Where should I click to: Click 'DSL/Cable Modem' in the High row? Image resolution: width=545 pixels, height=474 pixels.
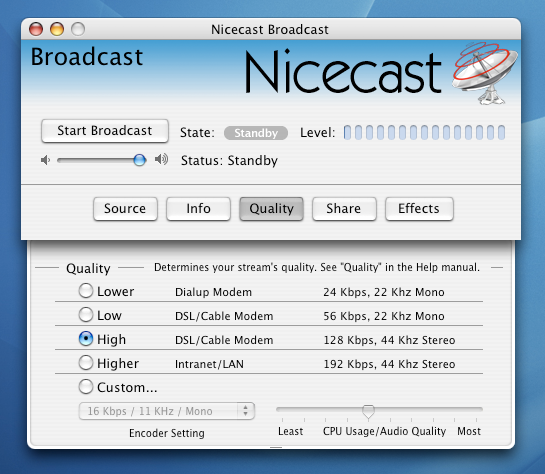pyautogui.click(x=224, y=340)
